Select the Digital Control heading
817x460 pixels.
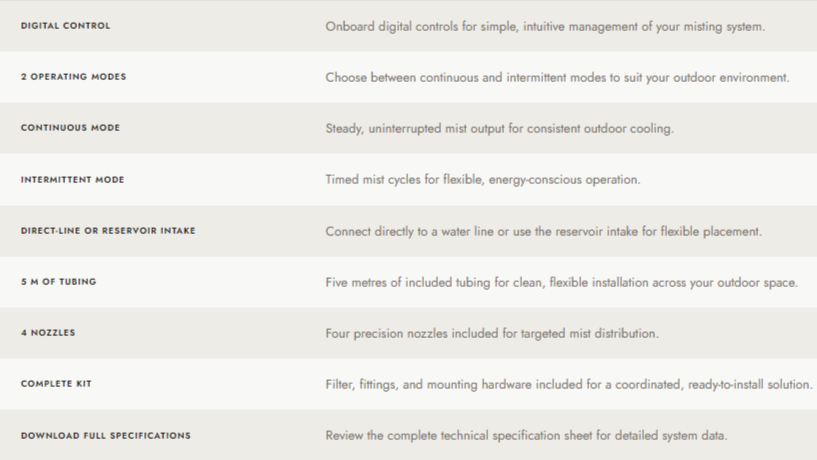pos(66,26)
